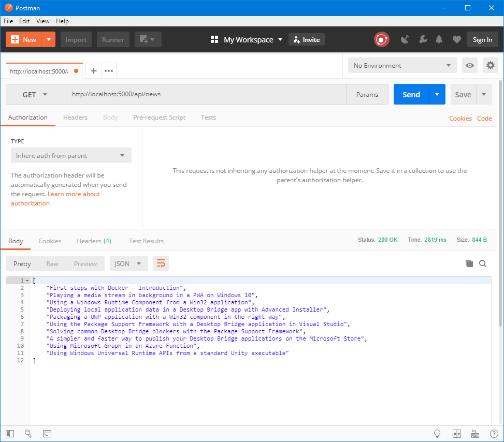Open the Runner
Viewport: 504px width, 442px height.
[113, 39]
